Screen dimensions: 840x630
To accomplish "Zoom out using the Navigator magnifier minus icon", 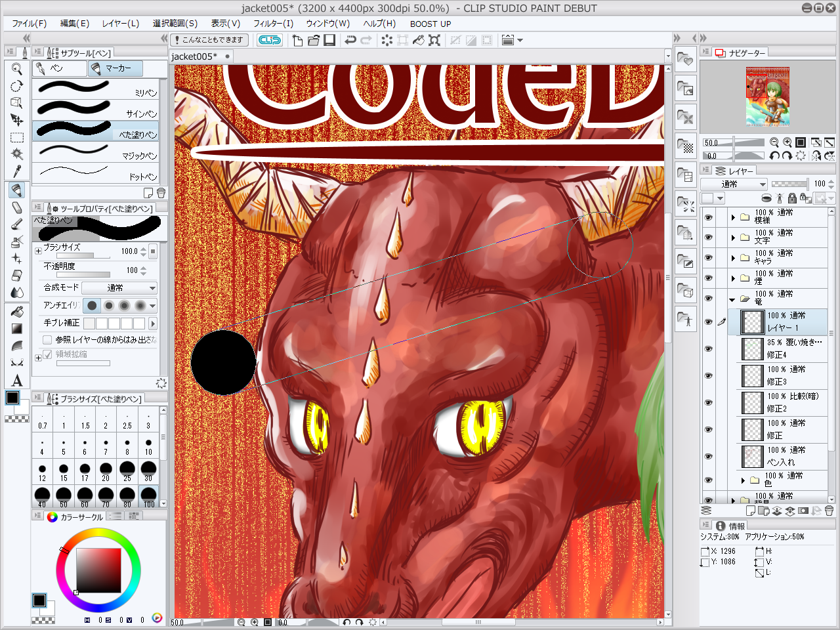I will click(774, 142).
